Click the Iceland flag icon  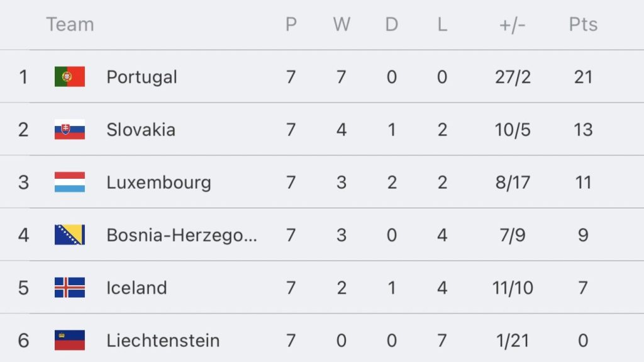(70, 287)
